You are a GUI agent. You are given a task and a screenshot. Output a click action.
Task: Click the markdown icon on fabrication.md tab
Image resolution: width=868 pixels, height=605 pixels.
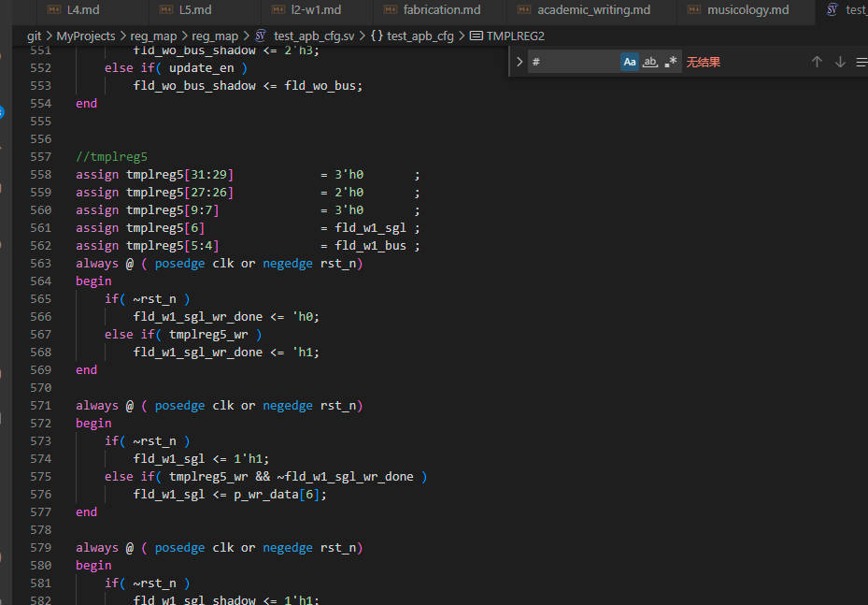(x=386, y=10)
